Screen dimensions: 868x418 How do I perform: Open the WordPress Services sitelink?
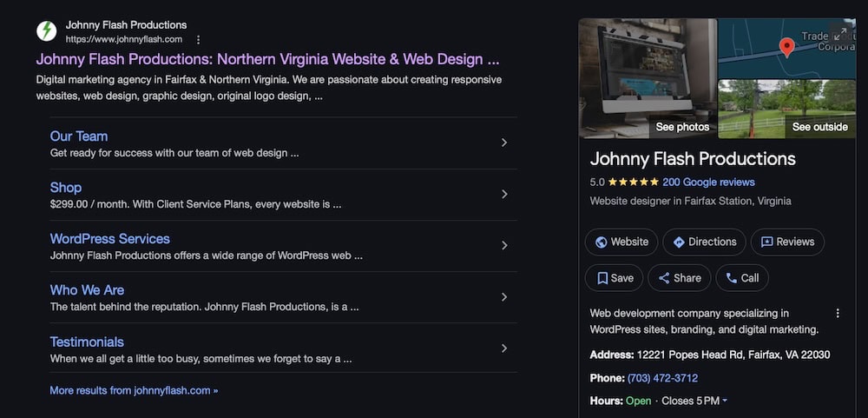pyautogui.click(x=109, y=239)
